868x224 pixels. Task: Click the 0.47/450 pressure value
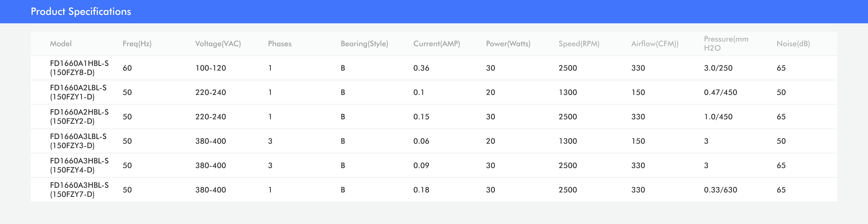721,93
